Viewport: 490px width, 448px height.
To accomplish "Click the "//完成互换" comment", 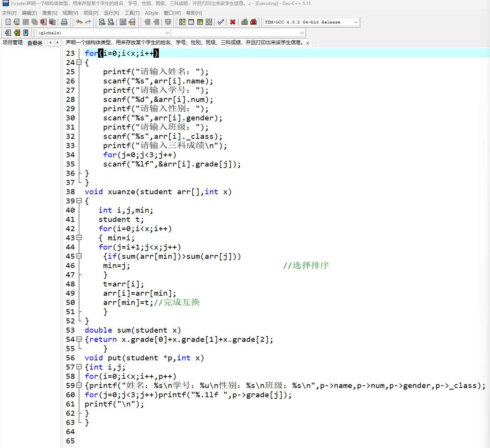I will 177,302.
